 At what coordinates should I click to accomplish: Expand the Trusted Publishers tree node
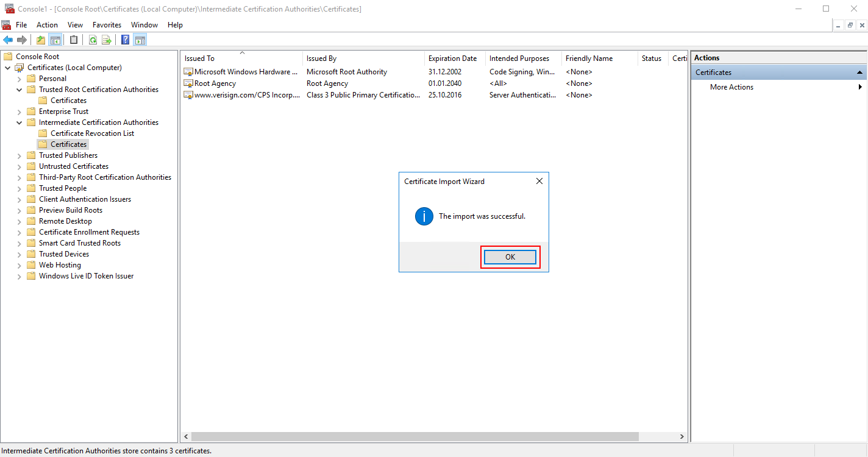pyautogui.click(x=19, y=155)
